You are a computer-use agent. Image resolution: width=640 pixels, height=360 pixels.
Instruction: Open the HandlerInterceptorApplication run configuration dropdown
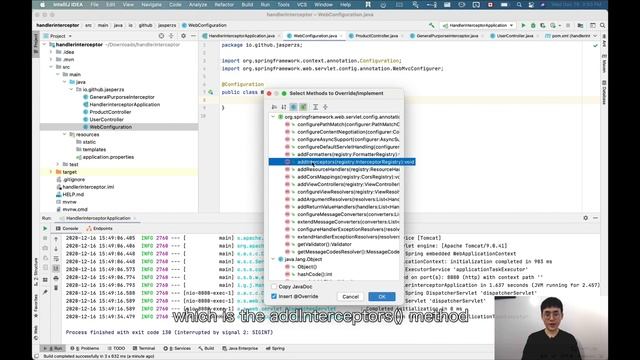coord(478,25)
